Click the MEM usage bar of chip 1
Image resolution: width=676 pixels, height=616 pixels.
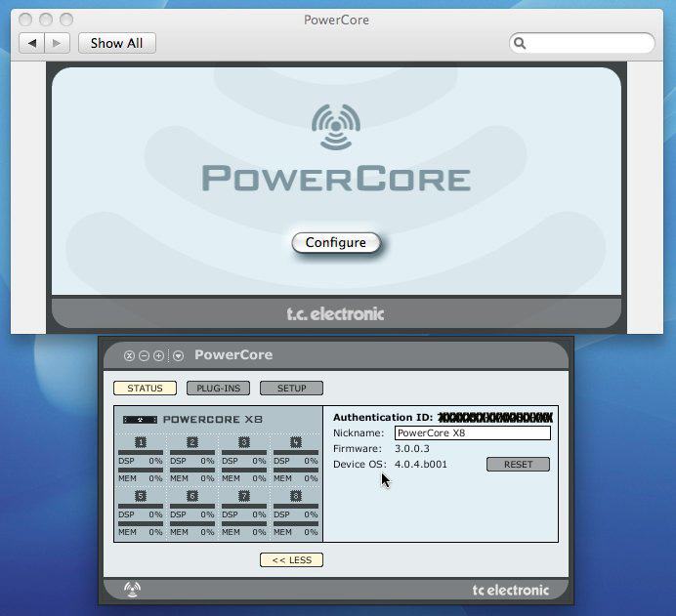pos(141,471)
